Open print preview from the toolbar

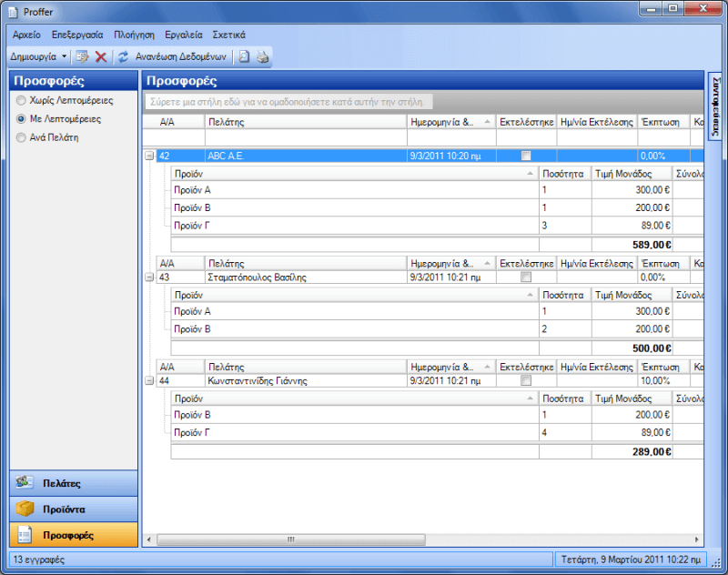(244, 56)
